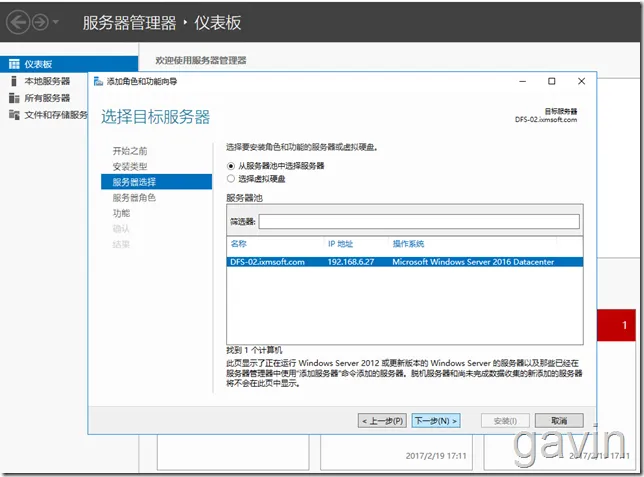Click the back arrow in Server Manager header
The height and width of the screenshot is (477, 644).
pos(18,22)
